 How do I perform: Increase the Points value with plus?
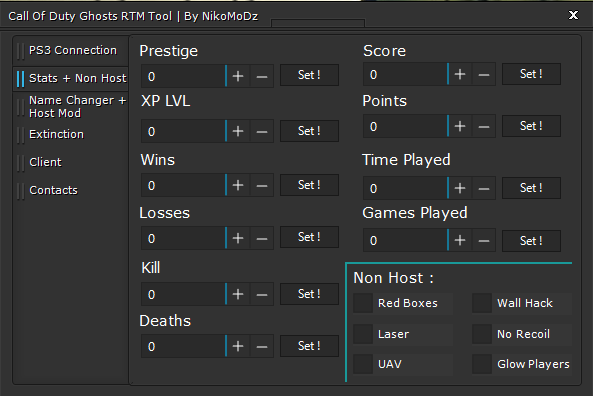[460, 126]
